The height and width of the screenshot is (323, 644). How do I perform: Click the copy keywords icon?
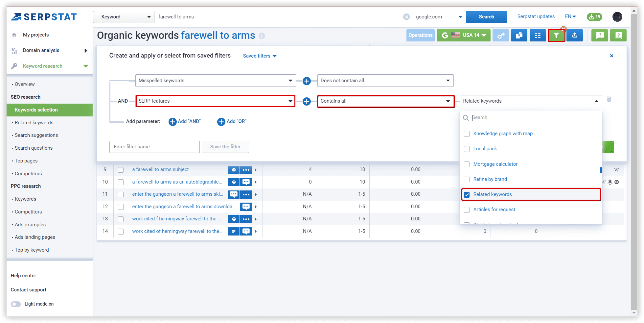(x=519, y=35)
